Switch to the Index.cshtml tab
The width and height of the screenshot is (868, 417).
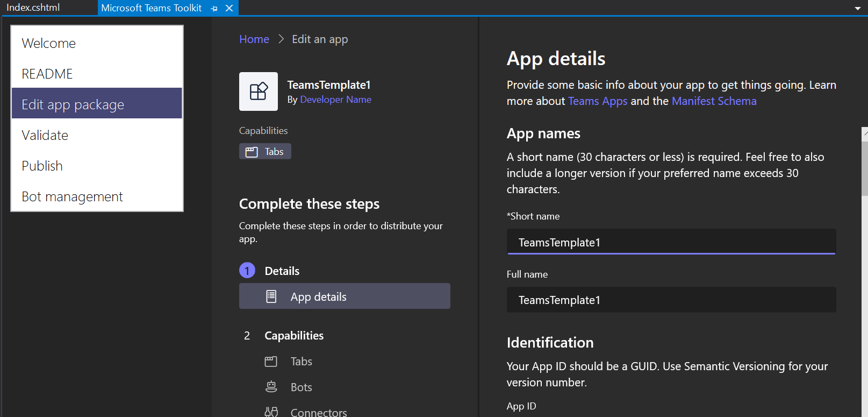(x=33, y=8)
